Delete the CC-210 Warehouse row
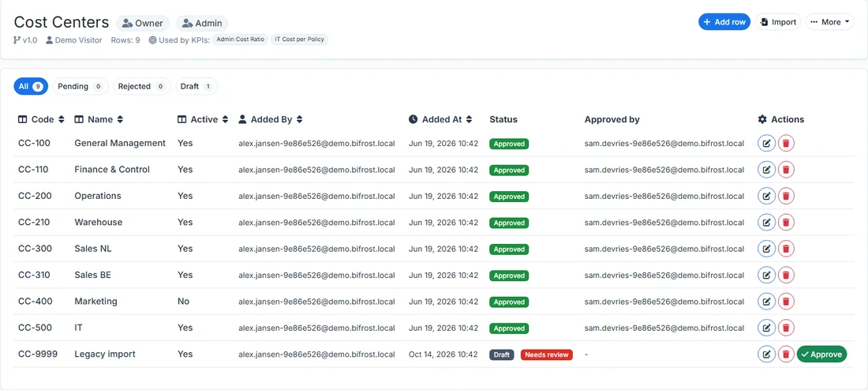 pyautogui.click(x=786, y=222)
